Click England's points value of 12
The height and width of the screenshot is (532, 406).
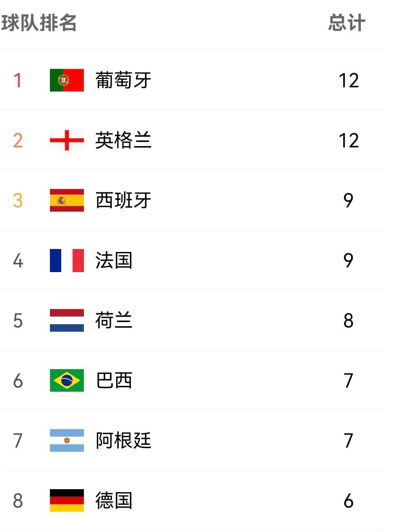(x=348, y=140)
